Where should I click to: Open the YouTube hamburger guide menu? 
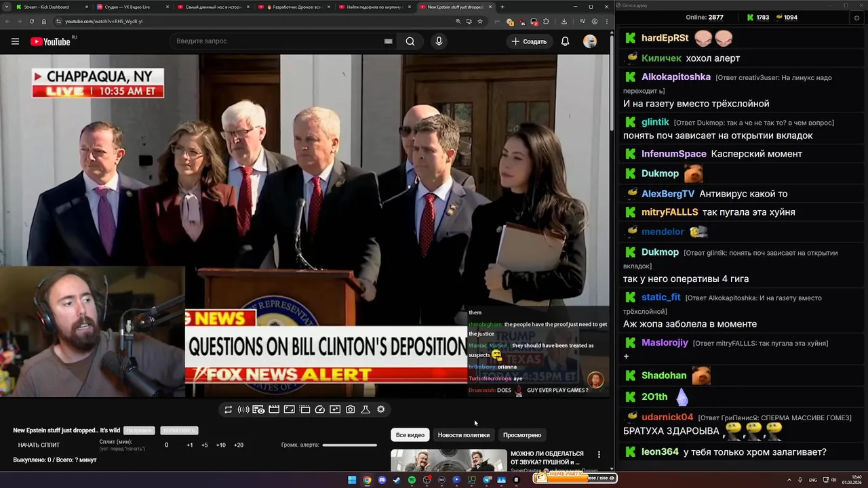[15, 41]
